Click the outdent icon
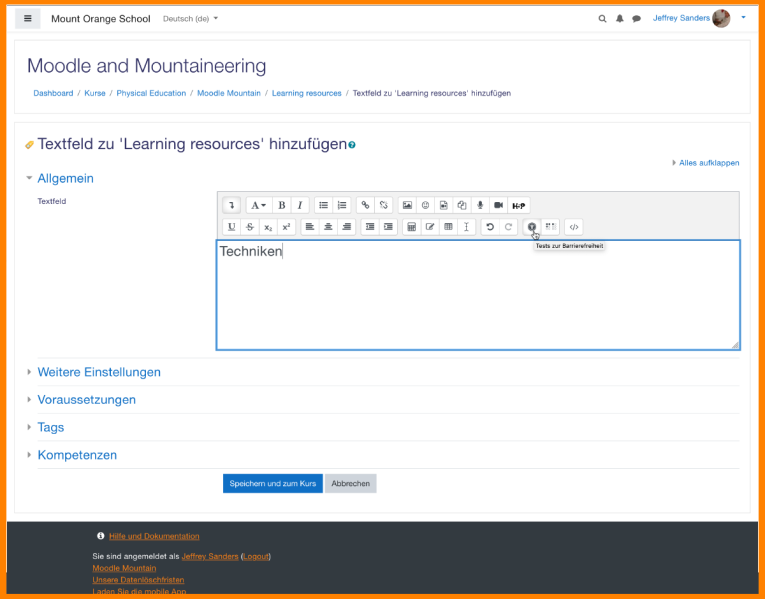This screenshot has height=599, width=765. point(370,227)
